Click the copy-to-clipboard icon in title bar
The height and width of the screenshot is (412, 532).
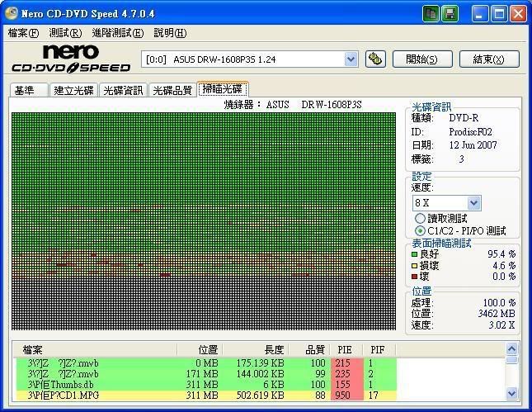coord(431,14)
